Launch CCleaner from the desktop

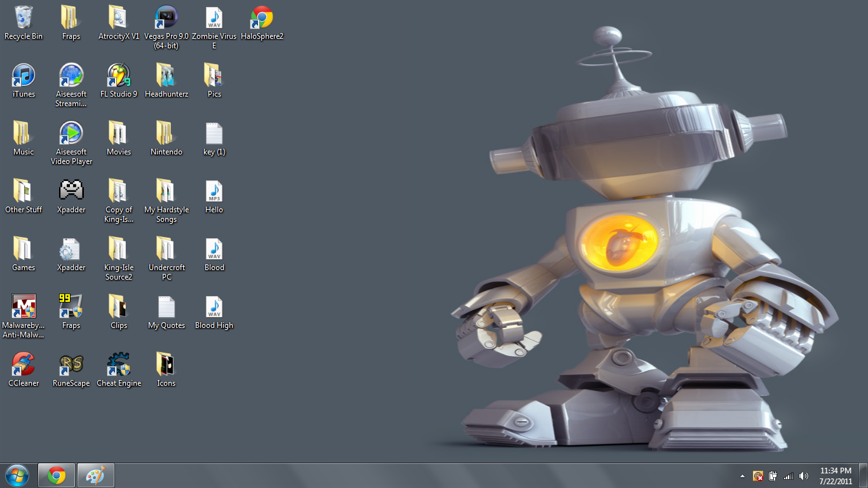click(x=24, y=370)
